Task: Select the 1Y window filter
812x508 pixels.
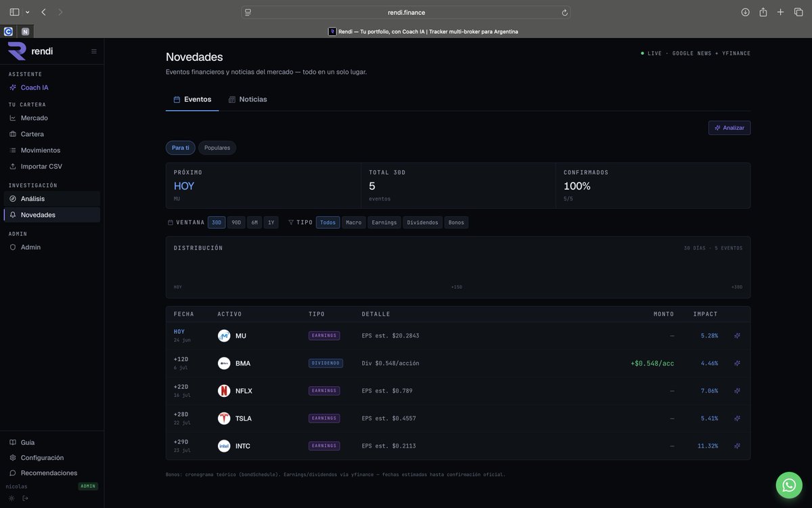Action: tap(271, 222)
